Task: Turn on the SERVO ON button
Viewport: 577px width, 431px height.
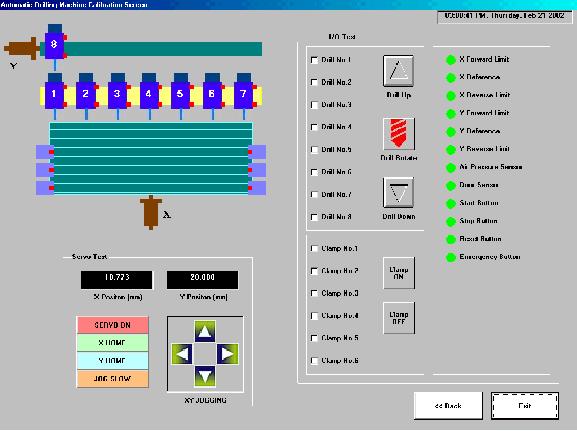Action: 113,325
